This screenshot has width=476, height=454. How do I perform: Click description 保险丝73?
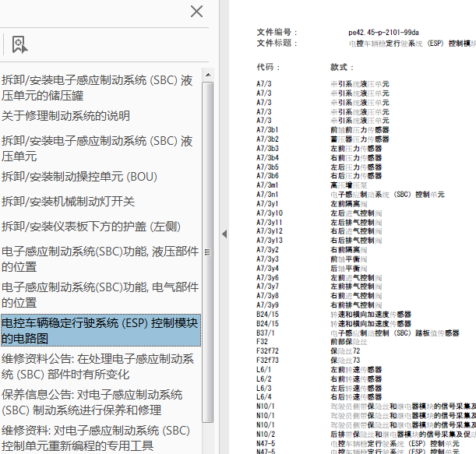(x=345, y=361)
